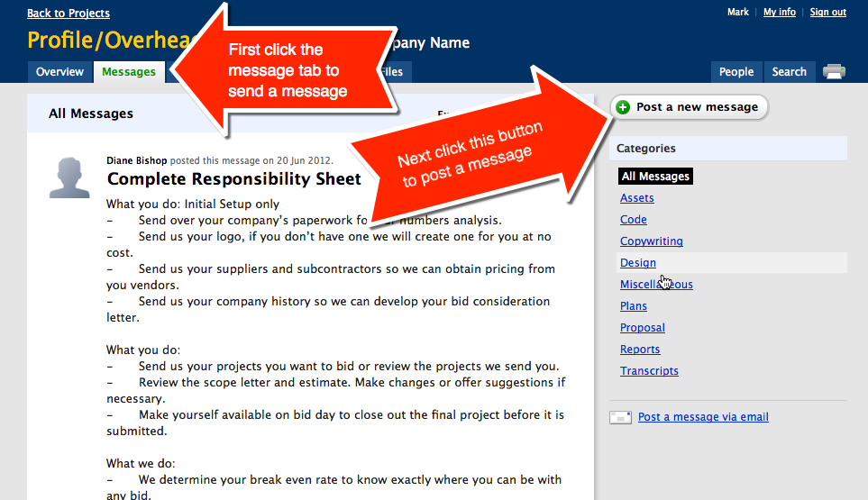868x500 pixels.
Task: Click the user name Mark in header
Action: click(738, 13)
